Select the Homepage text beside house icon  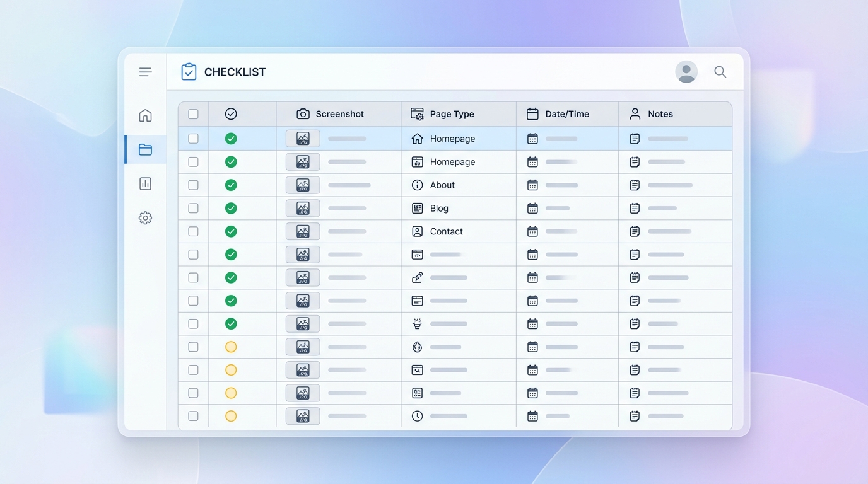tap(452, 139)
